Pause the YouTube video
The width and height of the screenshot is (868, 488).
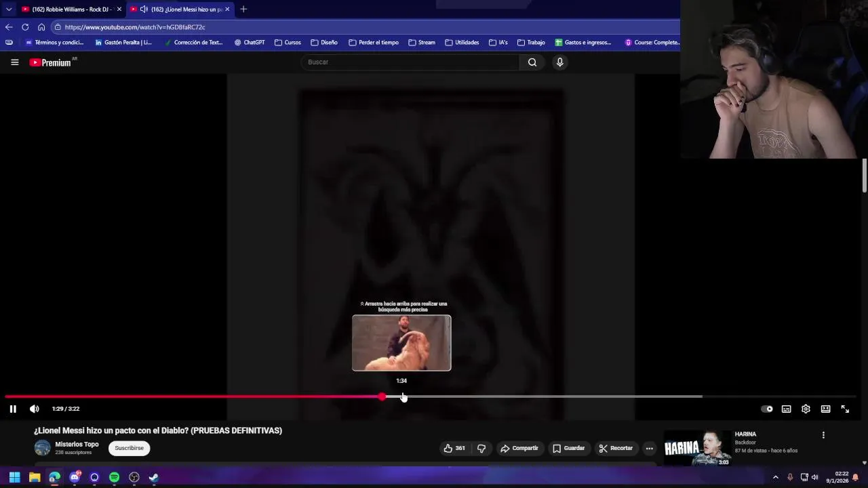pos(13,409)
